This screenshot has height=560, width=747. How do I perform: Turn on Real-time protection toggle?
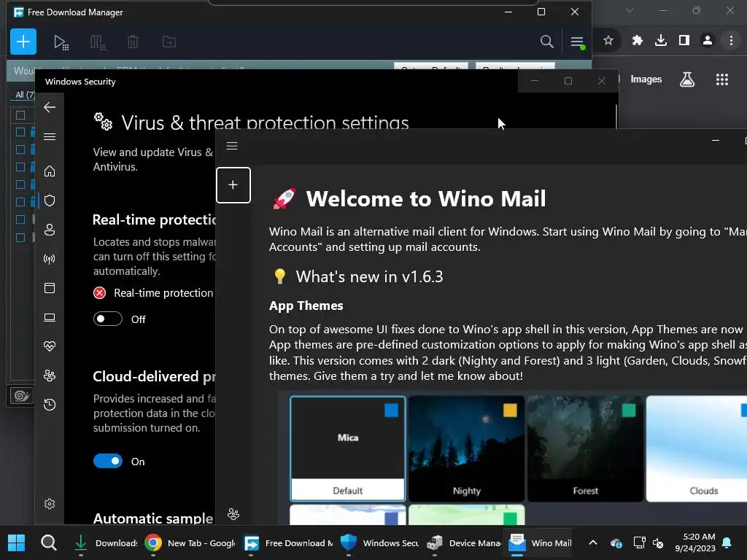point(108,319)
